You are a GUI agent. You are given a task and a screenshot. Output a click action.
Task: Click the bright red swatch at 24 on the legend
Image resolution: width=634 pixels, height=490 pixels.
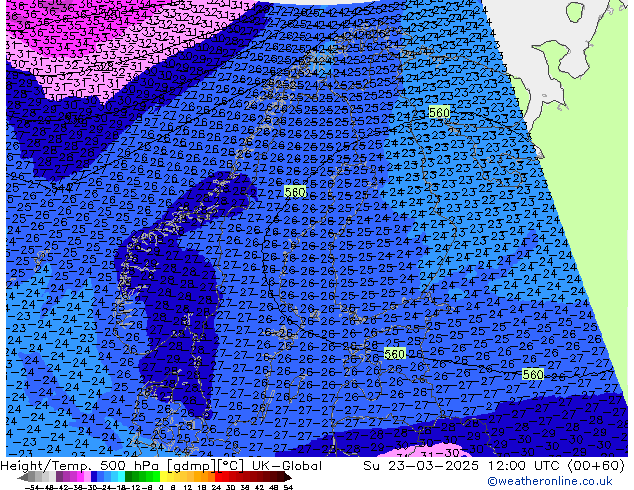pos(218,478)
